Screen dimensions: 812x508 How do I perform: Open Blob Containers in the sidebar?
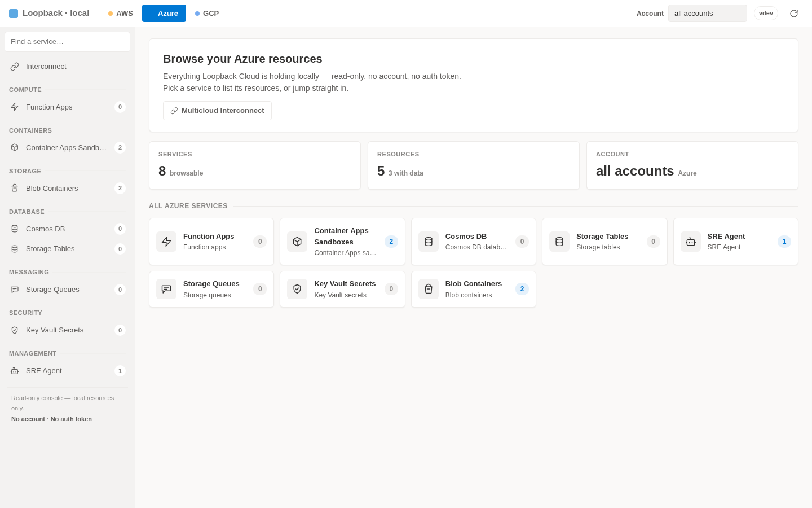68,189
